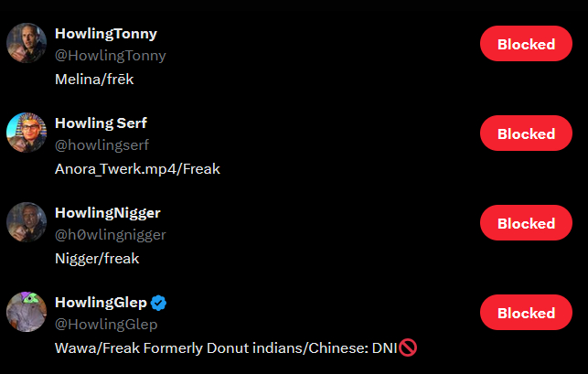Click Howling Serf's profile picture

click(27, 133)
